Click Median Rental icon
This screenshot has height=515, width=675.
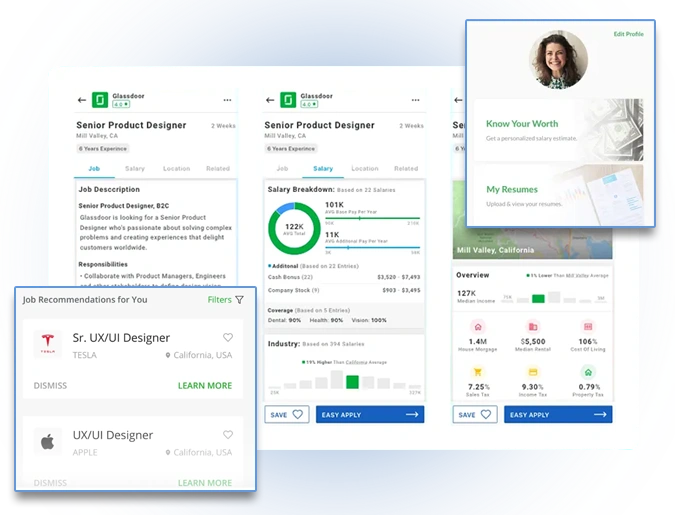[x=533, y=327]
